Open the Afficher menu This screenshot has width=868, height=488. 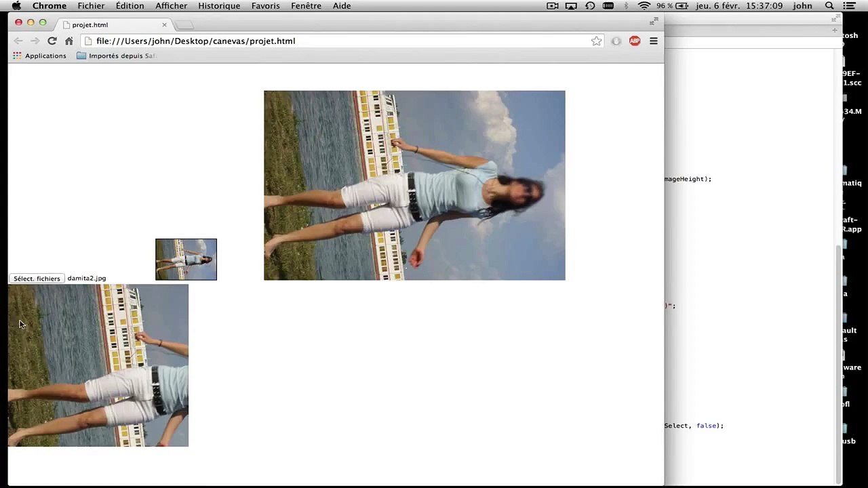(171, 6)
